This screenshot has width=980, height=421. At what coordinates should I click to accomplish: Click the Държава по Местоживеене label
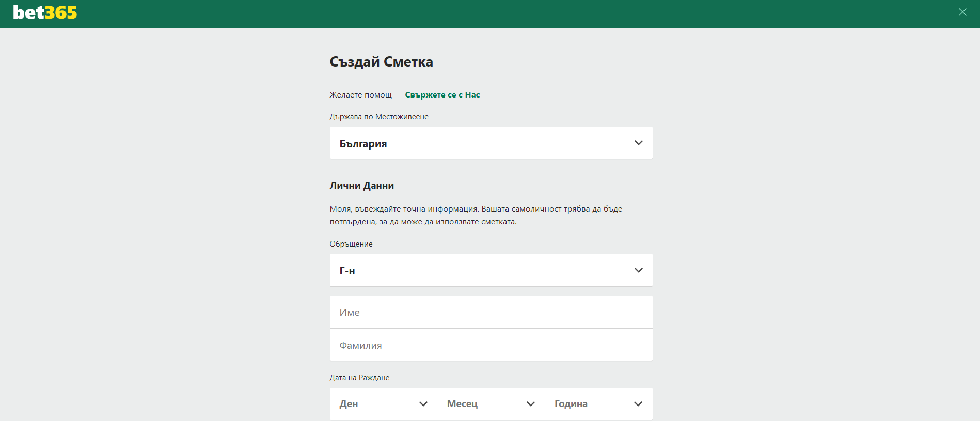tap(379, 117)
